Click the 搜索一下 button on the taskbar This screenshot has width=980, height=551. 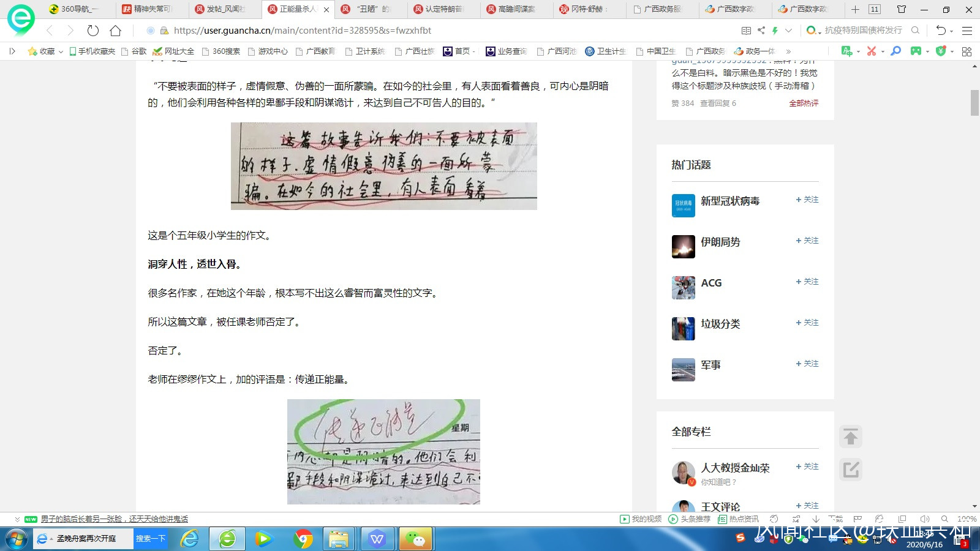151,539
